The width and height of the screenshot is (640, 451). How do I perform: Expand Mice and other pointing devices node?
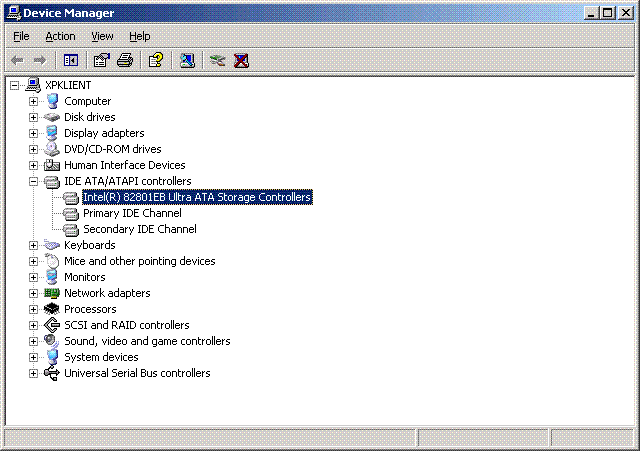tap(33, 261)
